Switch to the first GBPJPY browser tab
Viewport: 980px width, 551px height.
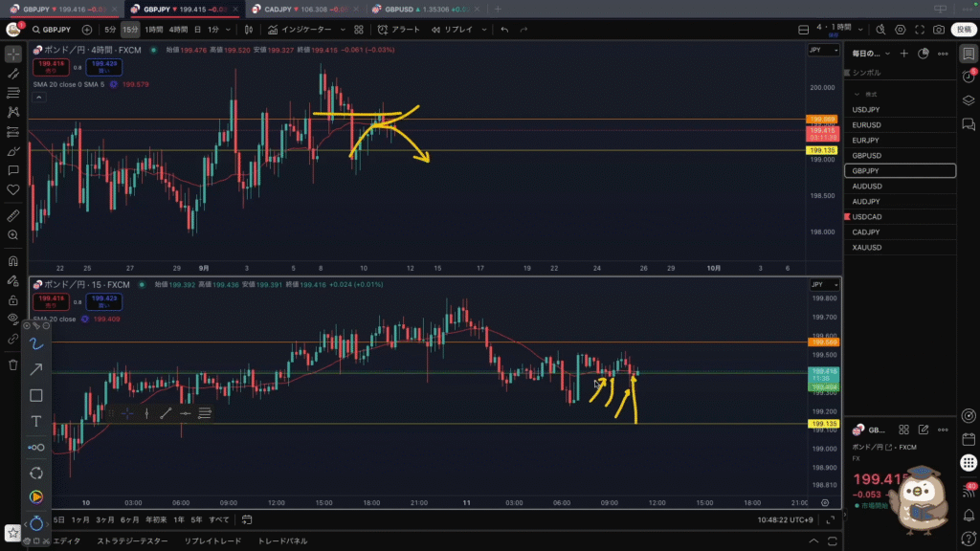[x=64, y=10]
